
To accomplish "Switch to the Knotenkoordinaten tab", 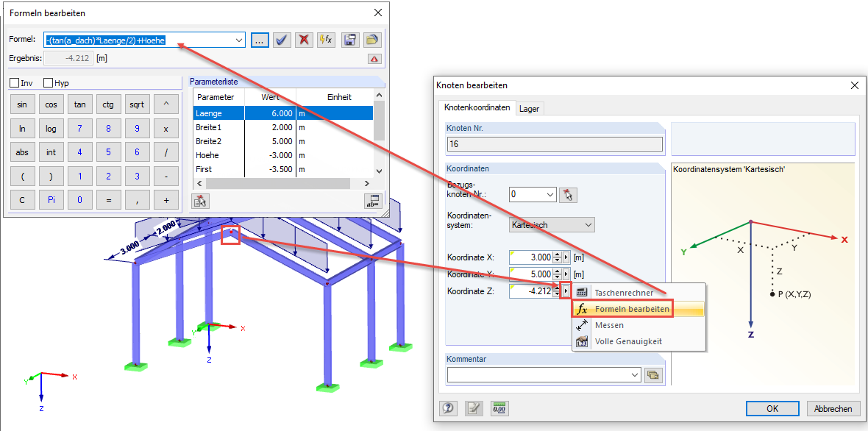I will [476, 108].
